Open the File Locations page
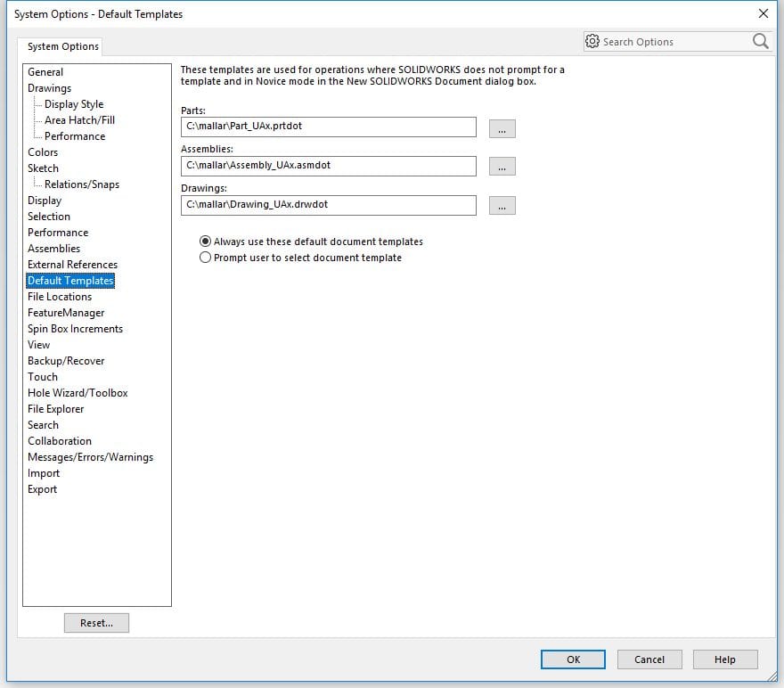Image resolution: width=784 pixels, height=688 pixels. (59, 297)
